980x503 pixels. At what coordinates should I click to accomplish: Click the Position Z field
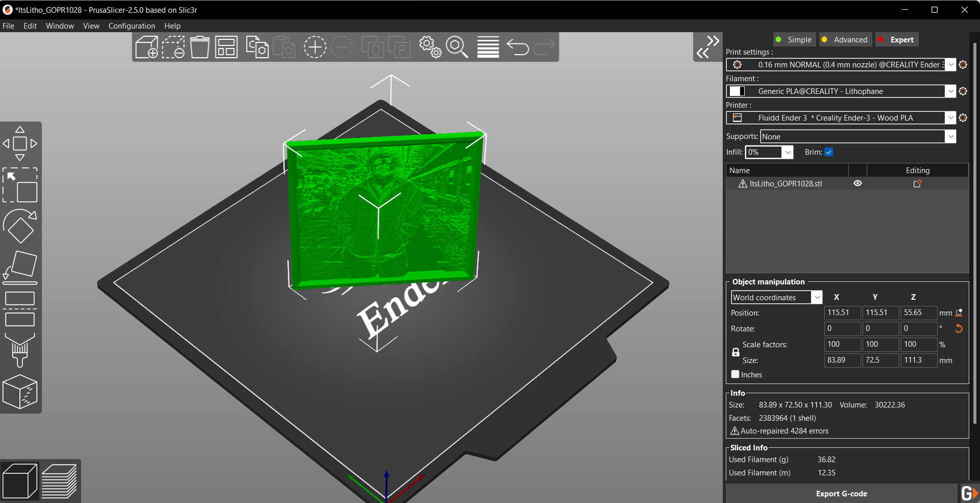click(919, 313)
